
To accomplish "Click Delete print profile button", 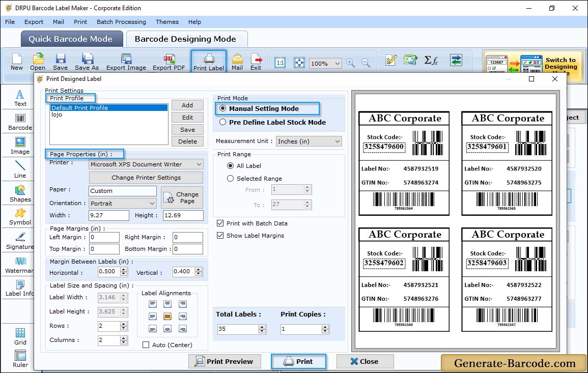I will (187, 141).
